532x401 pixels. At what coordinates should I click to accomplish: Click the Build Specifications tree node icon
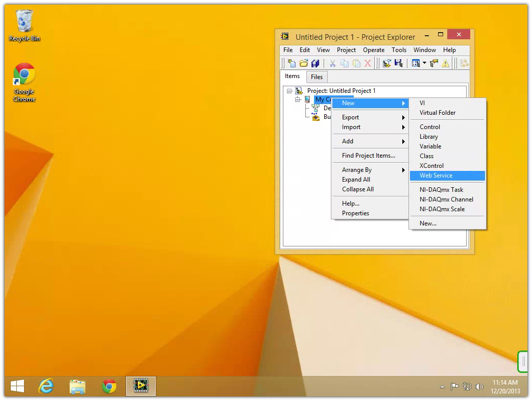tap(315, 117)
